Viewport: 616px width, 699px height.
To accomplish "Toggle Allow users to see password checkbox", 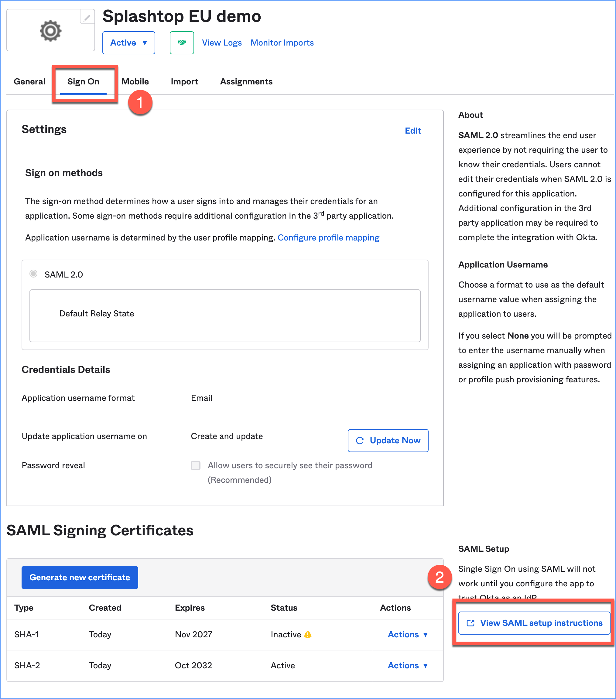I will 196,465.
